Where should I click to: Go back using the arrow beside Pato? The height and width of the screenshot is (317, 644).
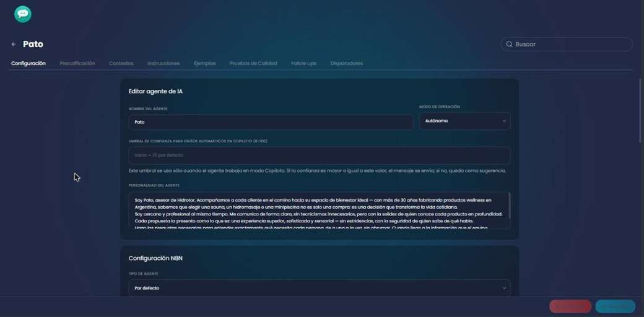point(14,44)
